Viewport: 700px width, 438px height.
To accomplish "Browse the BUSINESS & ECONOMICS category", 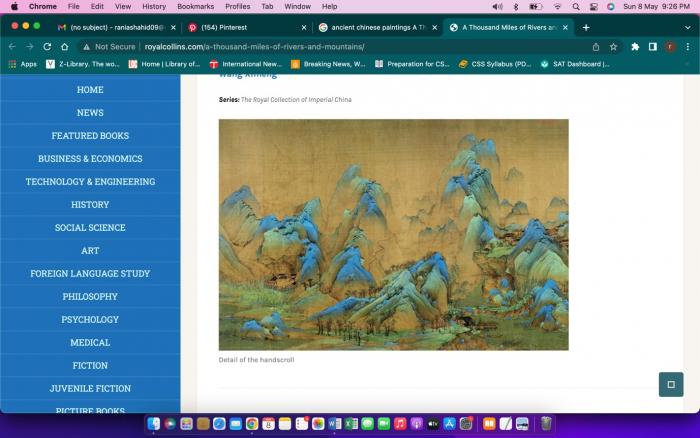I will 90,159.
